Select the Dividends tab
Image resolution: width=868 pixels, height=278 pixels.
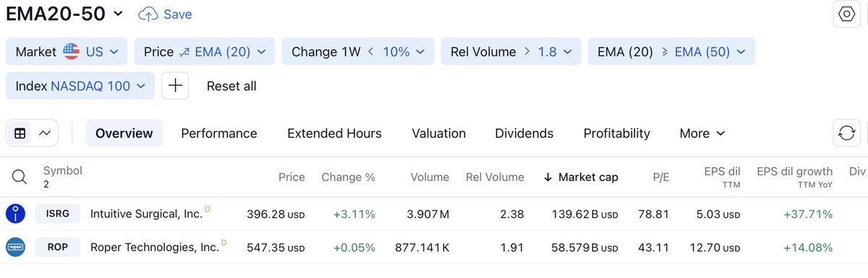tap(524, 133)
